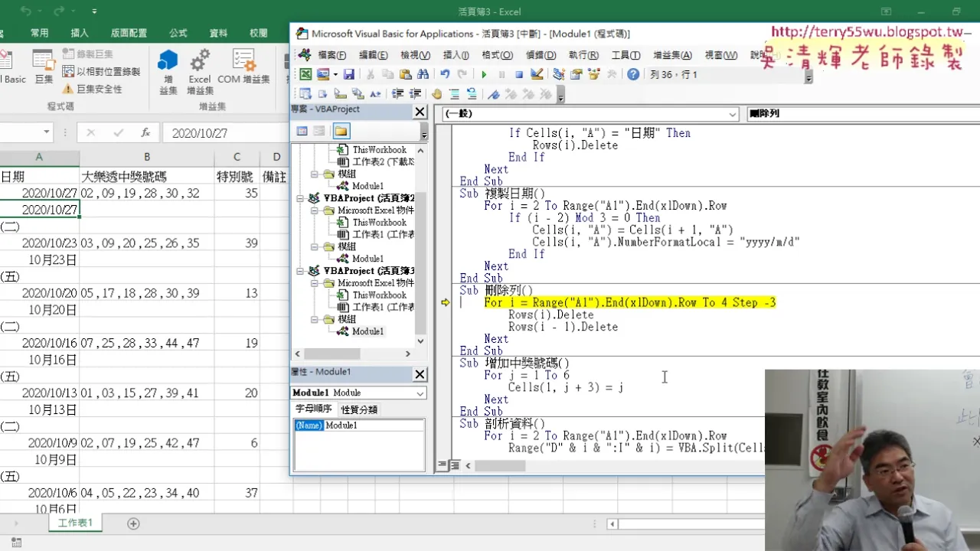Viewport: 980px width, 551px height.
Task: Switch to 性質分類 properties tab
Action: point(359,409)
